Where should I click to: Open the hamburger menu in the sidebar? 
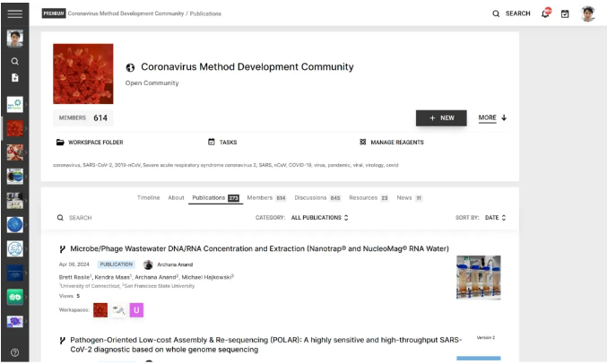click(14, 13)
